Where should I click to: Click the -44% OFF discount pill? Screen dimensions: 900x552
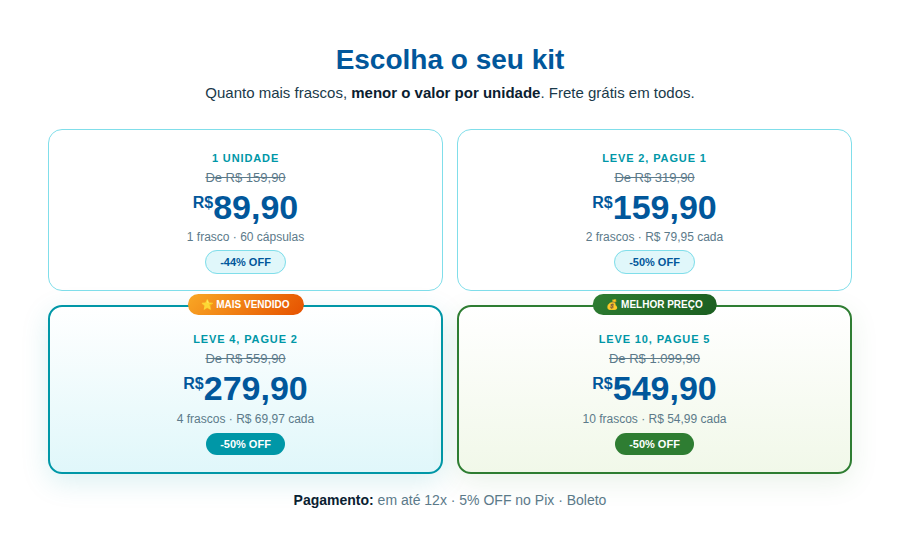coord(246,262)
